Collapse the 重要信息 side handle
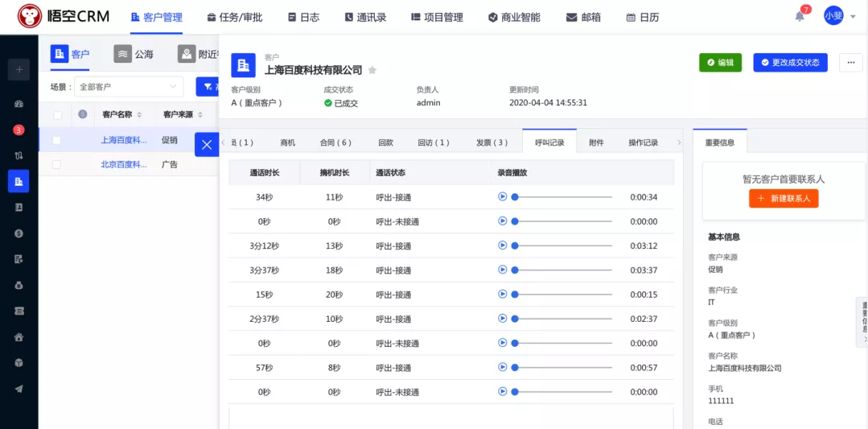The height and width of the screenshot is (429, 868). coord(862,322)
